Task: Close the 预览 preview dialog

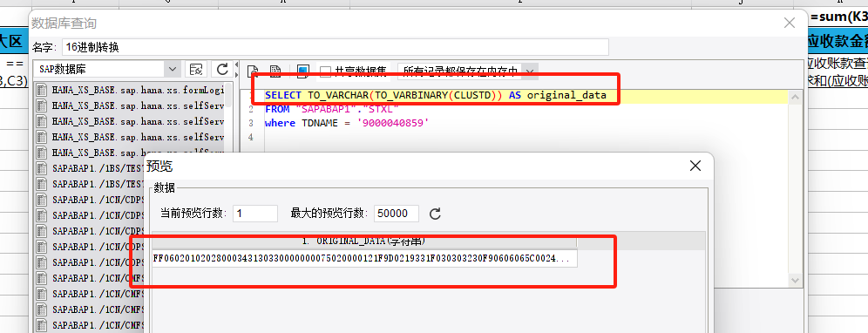Action: 695,166
